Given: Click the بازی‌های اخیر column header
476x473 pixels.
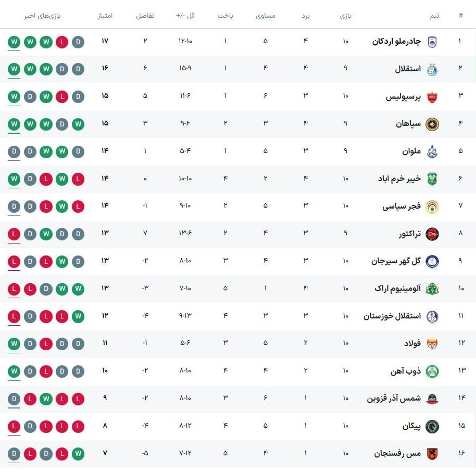Looking at the screenshot, I should point(42,16).
